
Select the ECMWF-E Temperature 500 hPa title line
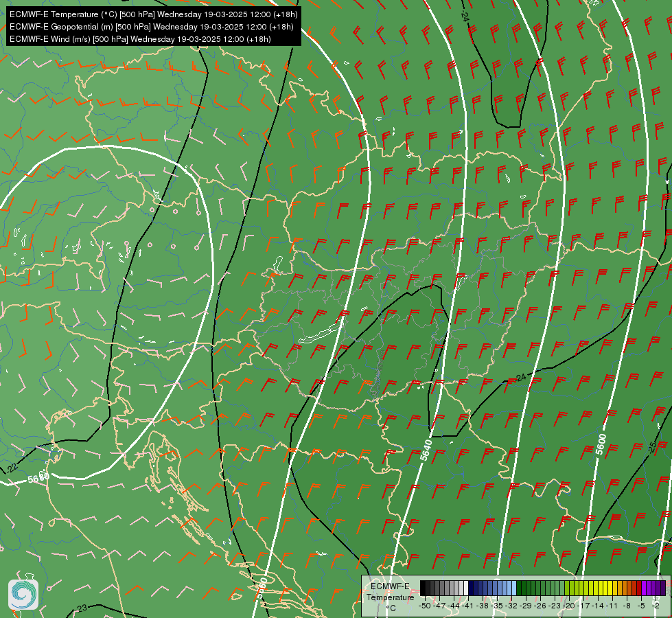(x=154, y=14)
